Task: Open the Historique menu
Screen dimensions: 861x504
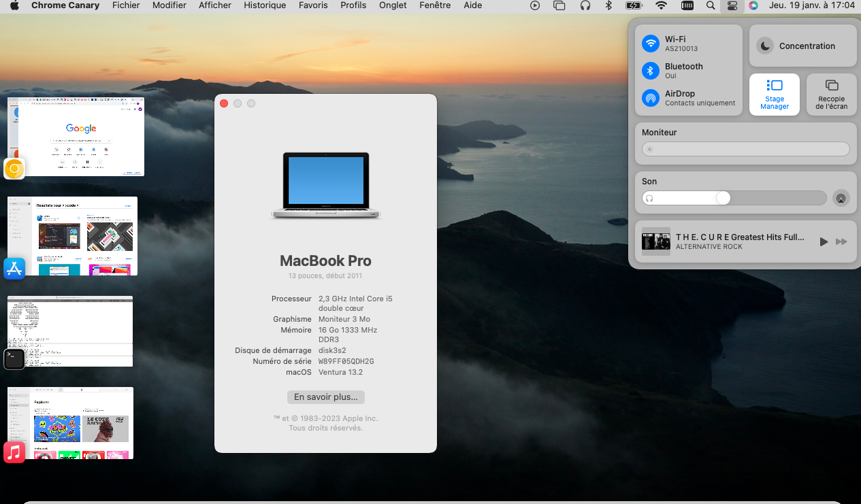Action: coord(265,5)
